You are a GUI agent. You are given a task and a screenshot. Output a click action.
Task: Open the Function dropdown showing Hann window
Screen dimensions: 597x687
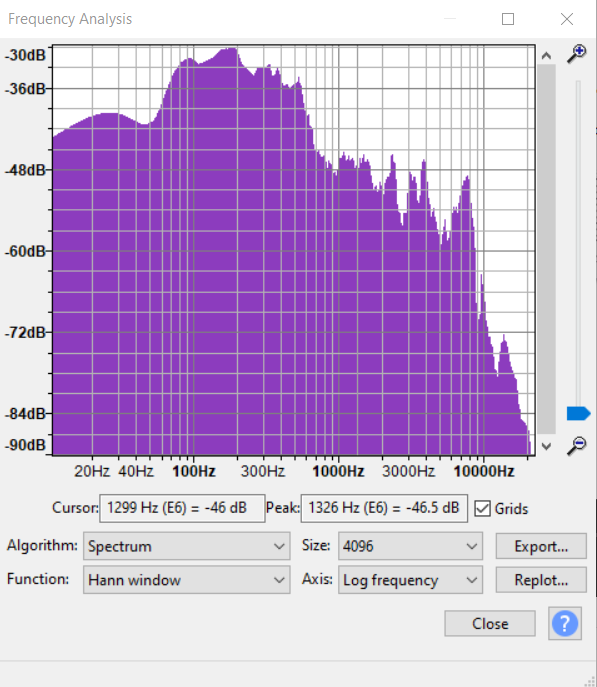[187, 580]
